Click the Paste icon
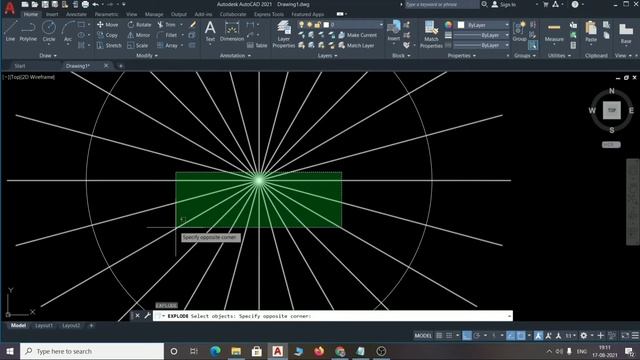The width and height of the screenshot is (640, 360). [x=591, y=32]
